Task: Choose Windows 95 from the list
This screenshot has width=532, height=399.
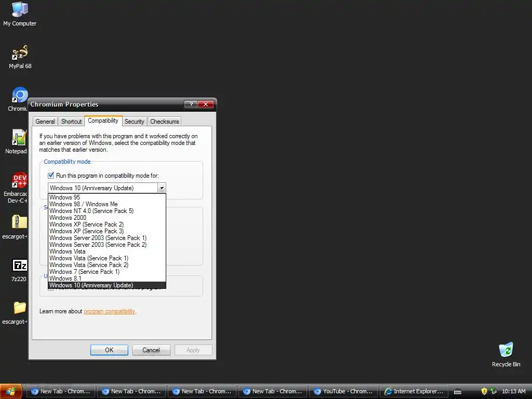Action: tap(107, 197)
